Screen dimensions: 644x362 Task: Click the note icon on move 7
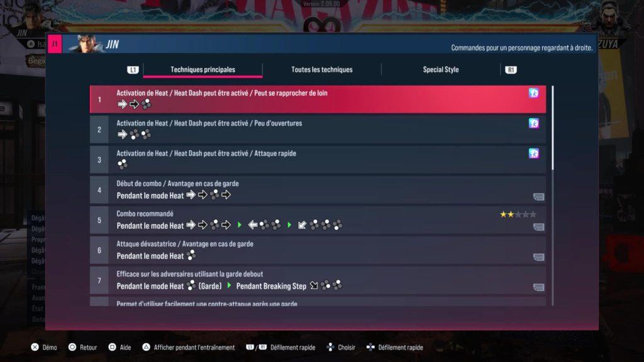(538, 287)
